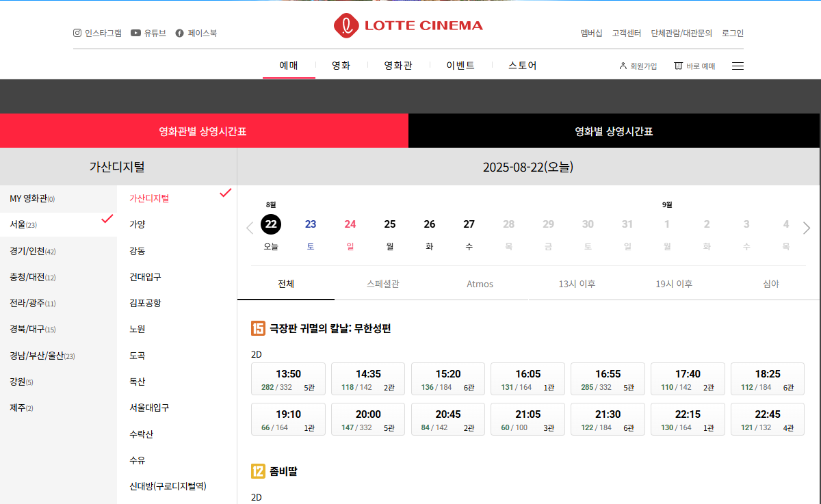Open the 고객센터 link

[627, 33]
